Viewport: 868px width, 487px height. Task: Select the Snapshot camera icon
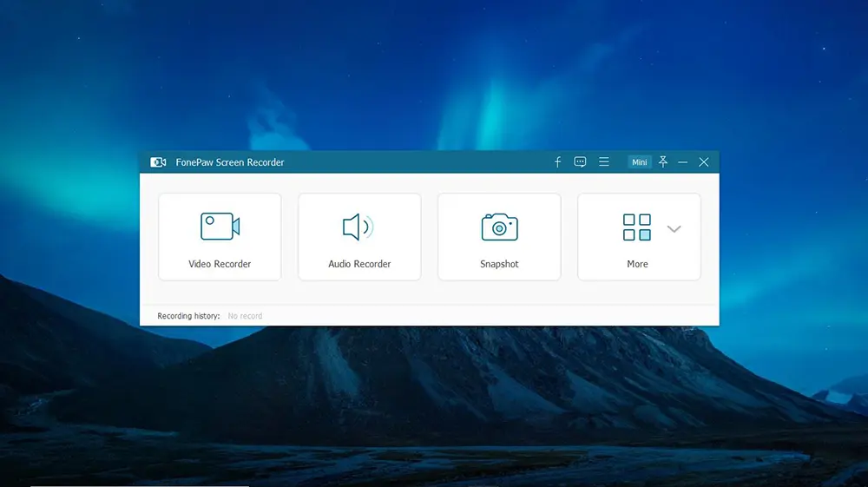click(499, 227)
